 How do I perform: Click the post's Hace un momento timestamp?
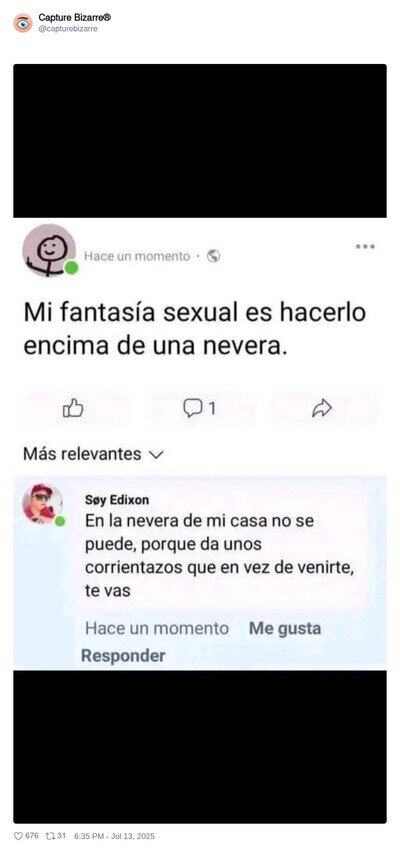[x=137, y=256]
